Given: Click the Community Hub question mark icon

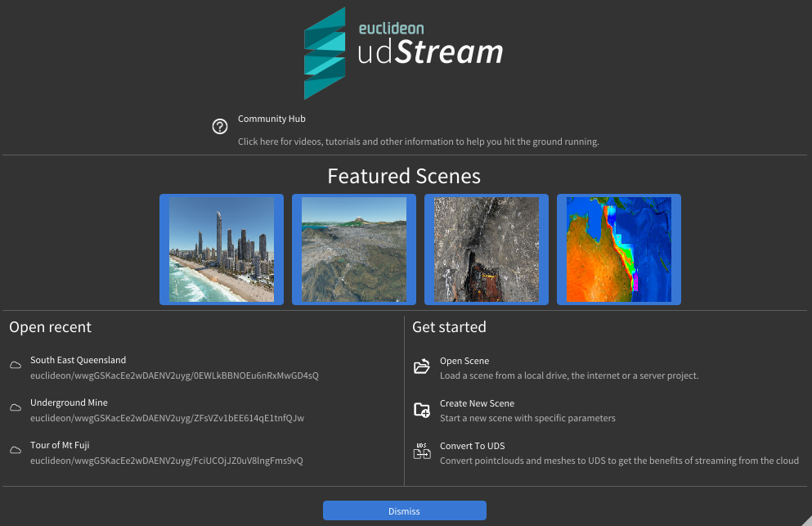Looking at the screenshot, I should (x=219, y=127).
